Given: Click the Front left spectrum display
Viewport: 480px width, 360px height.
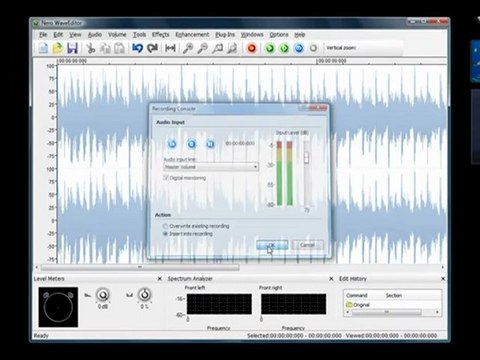Looking at the screenshot, I should [x=219, y=304].
